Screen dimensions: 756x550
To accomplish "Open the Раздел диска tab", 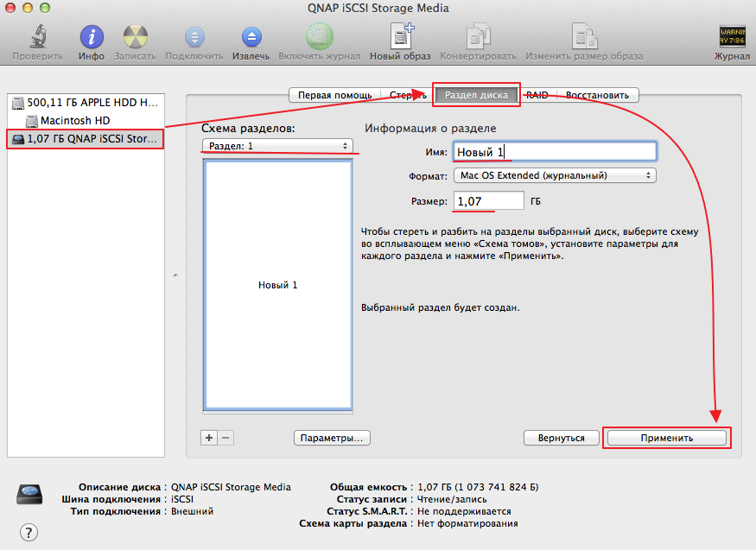I will (476, 95).
